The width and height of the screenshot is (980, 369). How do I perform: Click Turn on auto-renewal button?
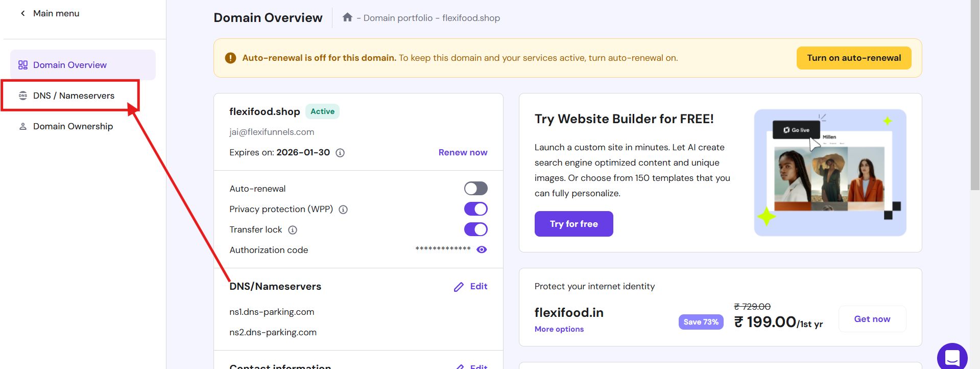(854, 58)
